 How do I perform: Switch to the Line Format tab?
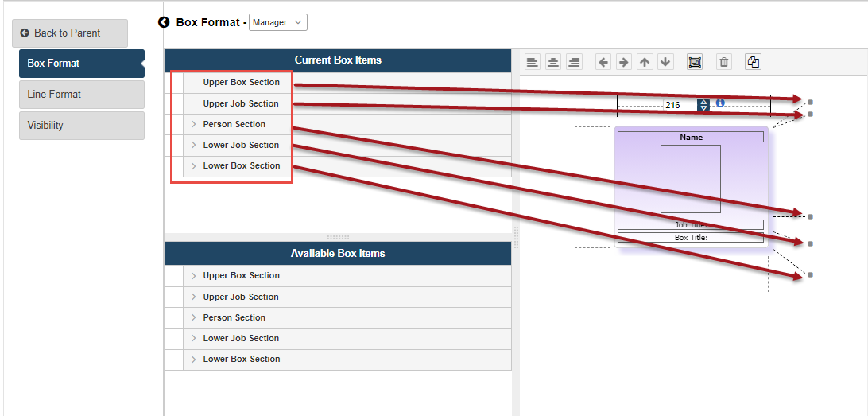82,94
